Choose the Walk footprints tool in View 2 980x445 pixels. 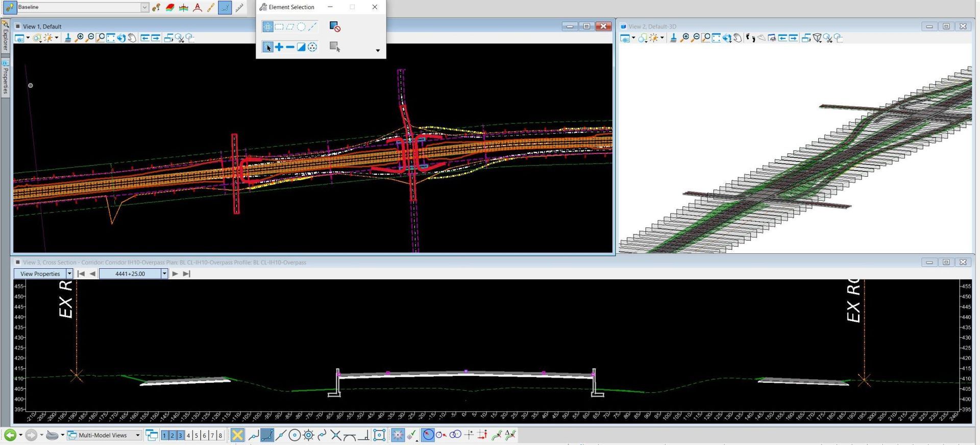(x=750, y=38)
